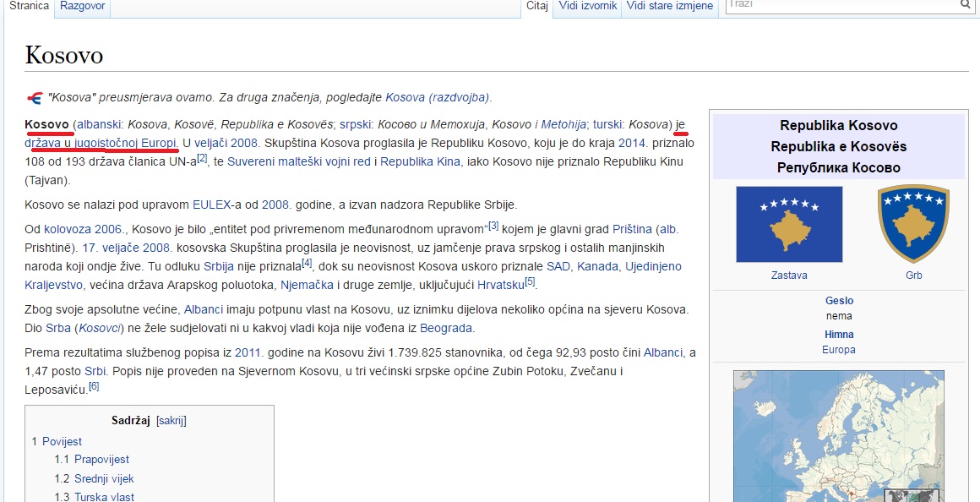Open Suvereni malteški vojni red link

point(299,162)
